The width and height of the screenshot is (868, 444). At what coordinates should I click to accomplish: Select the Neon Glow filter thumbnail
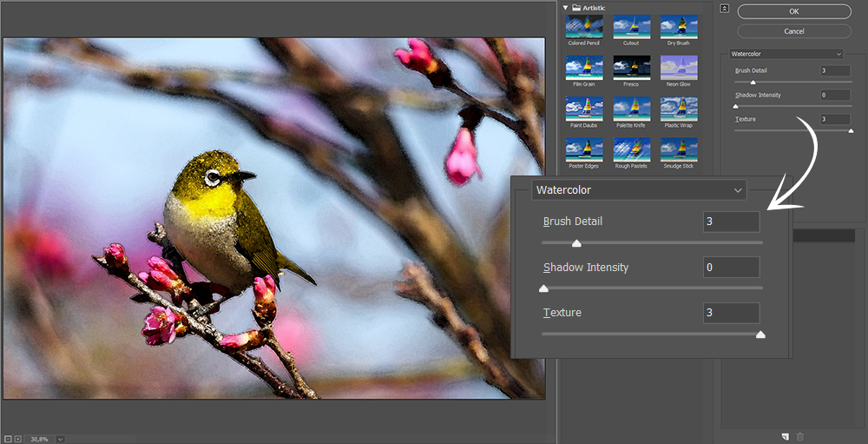pyautogui.click(x=679, y=68)
